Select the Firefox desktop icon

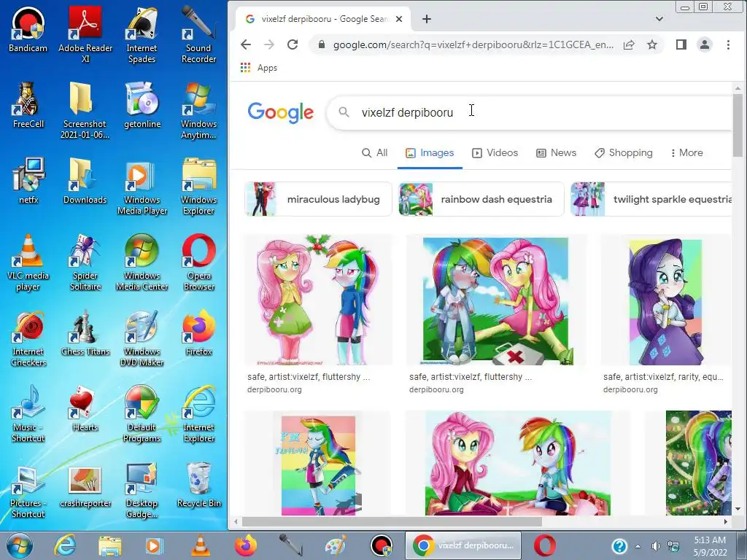[x=198, y=332]
